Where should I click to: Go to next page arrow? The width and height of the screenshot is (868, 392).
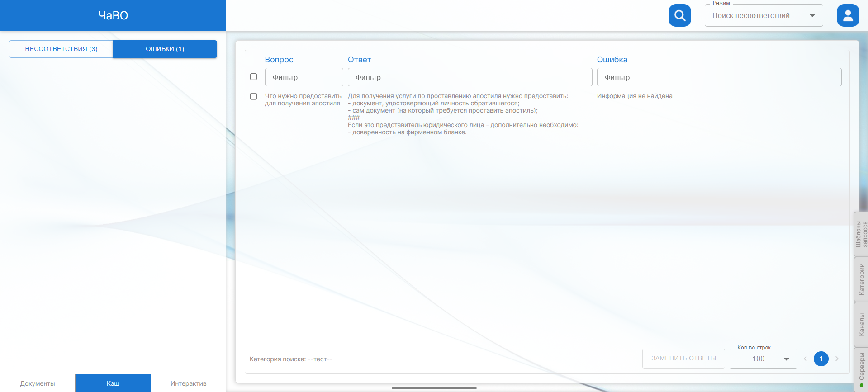(x=837, y=359)
